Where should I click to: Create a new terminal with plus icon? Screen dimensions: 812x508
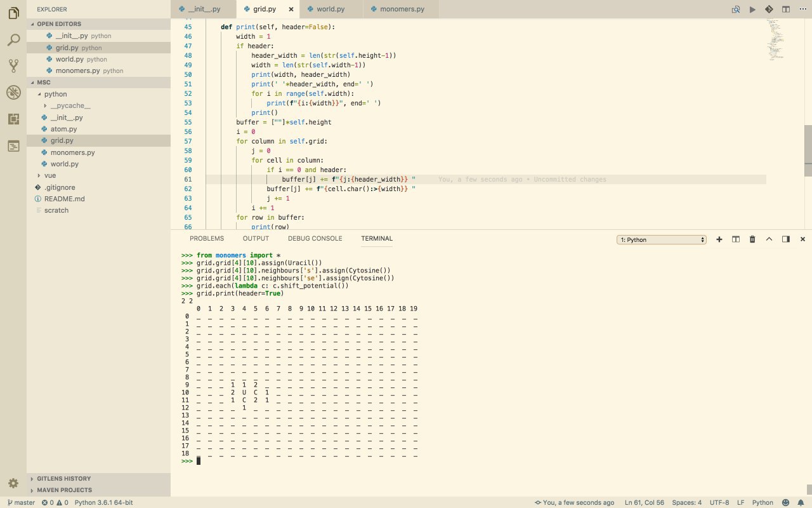click(x=719, y=239)
